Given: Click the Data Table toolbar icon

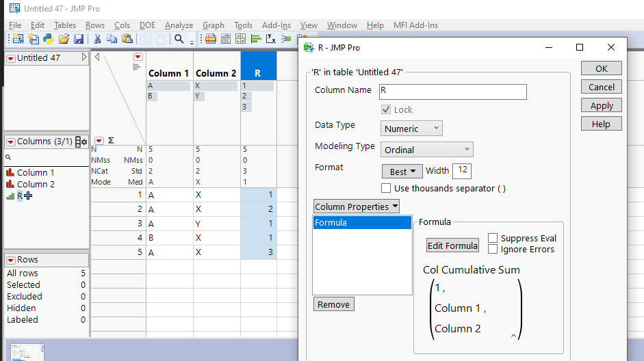Looking at the screenshot, I should click(211, 39).
